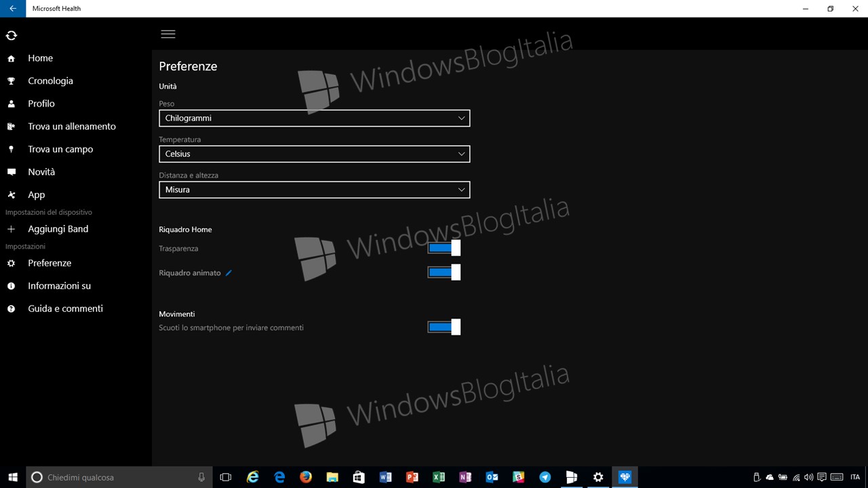Open the Wi-Fi network tray icon
Image resolution: width=868 pixels, height=488 pixels.
tap(796, 477)
